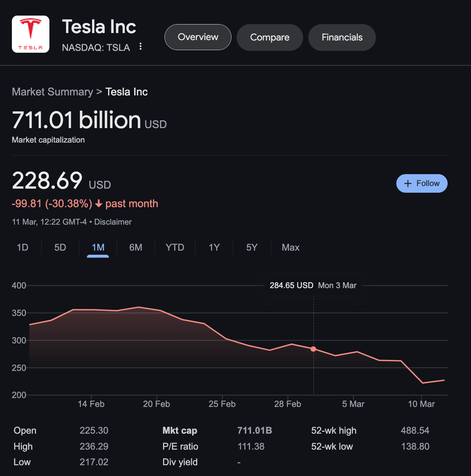
Task: Select the YTD range option
Action: 175,247
